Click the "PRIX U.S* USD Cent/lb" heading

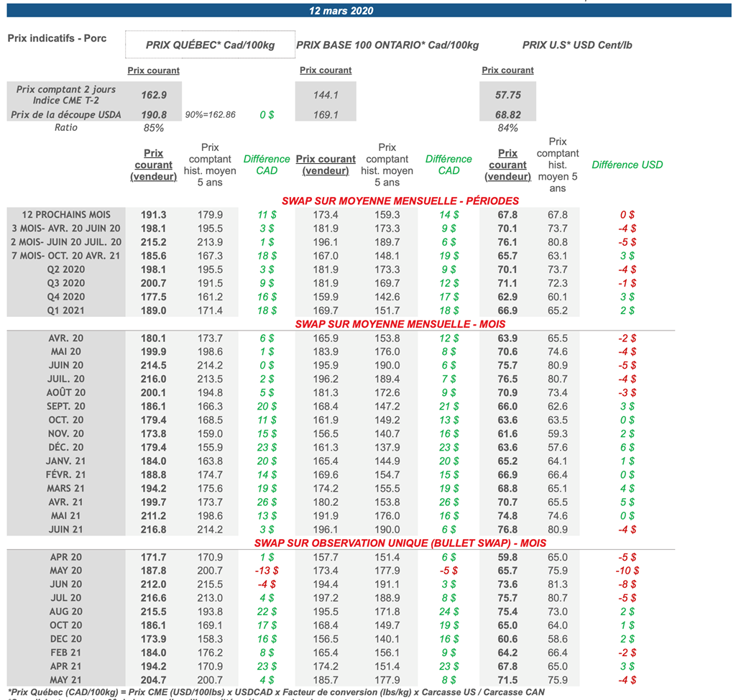click(576, 45)
